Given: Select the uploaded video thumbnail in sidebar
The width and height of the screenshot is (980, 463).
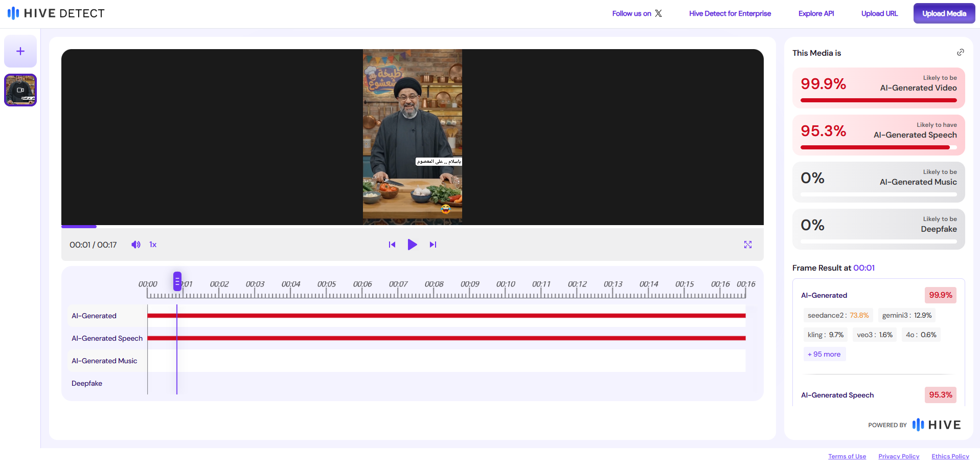Looking at the screenshot, I should pos(20,90).
